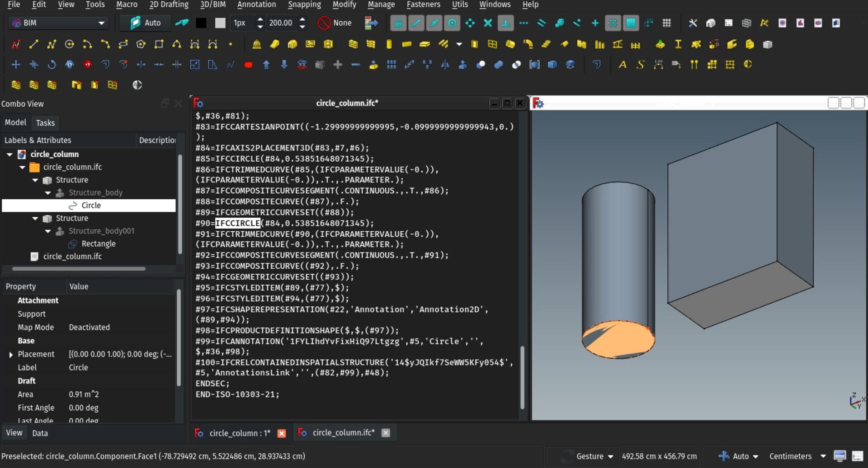This screenshot has height=468, width=868.
Task: Open the 3D/BIM menu
Action: 212,5
